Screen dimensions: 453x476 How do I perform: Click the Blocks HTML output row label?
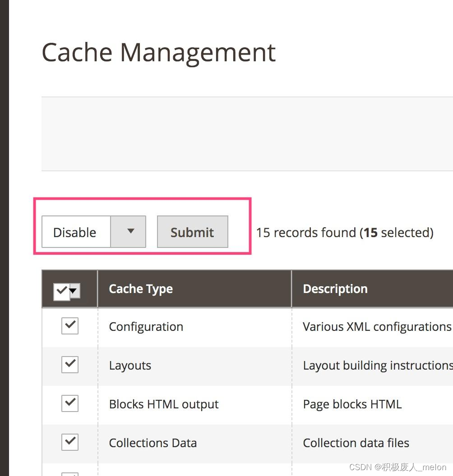[x=163, y=404]
